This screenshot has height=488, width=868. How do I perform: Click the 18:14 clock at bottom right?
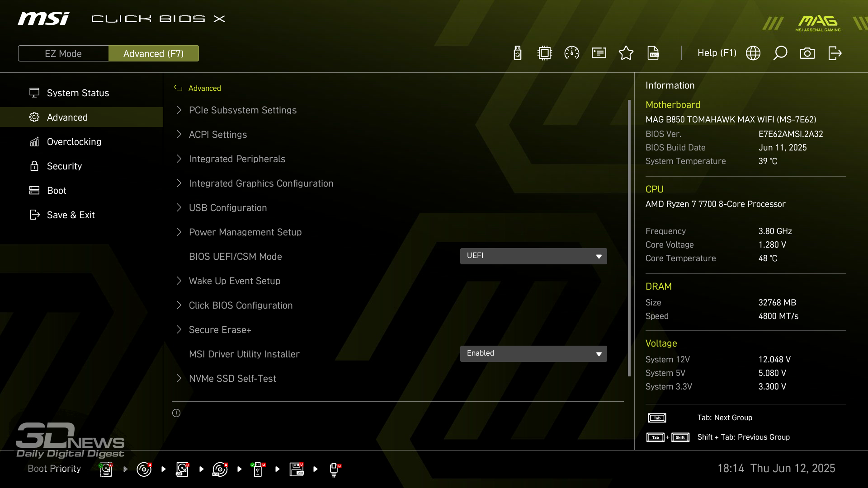(x=731, y=468)
